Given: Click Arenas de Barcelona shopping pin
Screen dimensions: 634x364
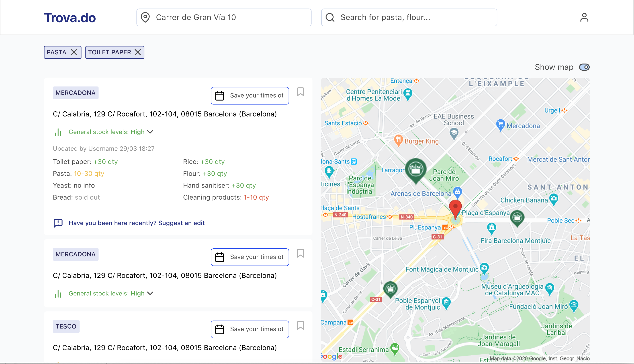Looking at the screenshot, I should (x=458, y=193).
